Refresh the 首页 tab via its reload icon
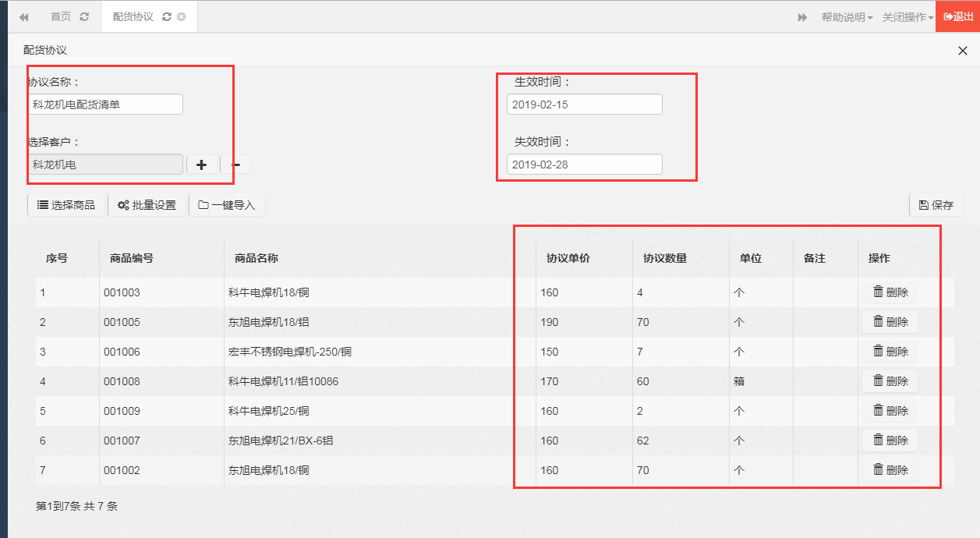980x538 pixels. 84,16
